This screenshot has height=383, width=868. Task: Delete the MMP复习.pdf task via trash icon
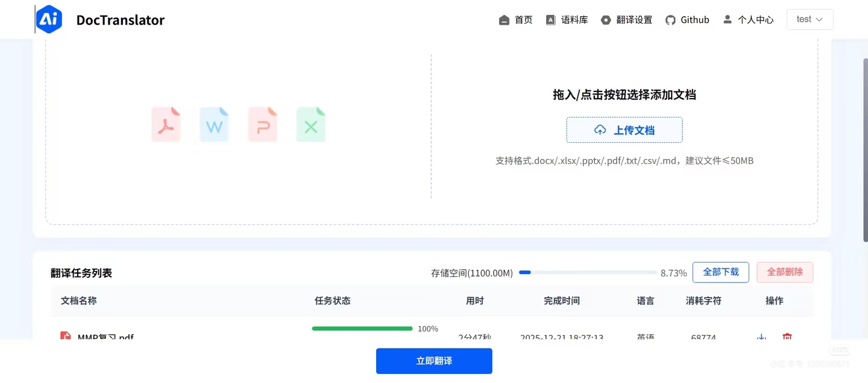click(x=787, y=337)
